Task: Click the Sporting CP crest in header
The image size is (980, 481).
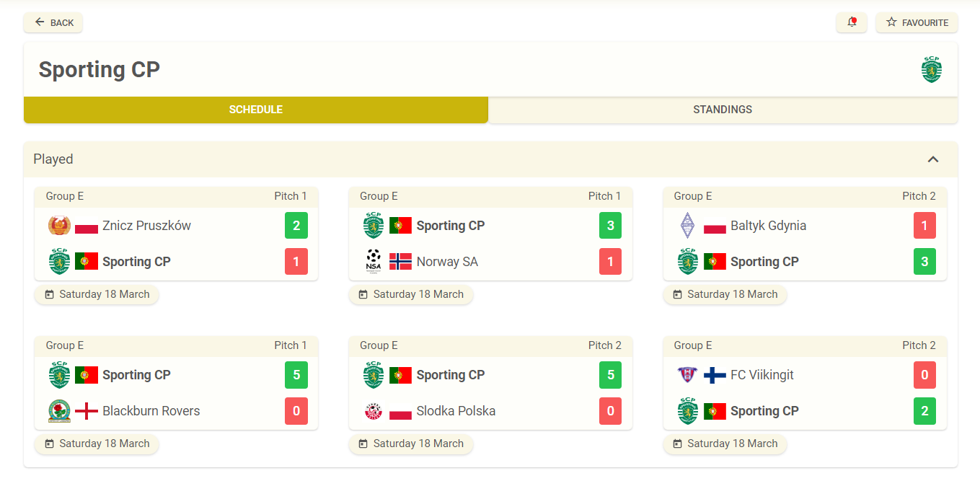Action: point(932,69)
